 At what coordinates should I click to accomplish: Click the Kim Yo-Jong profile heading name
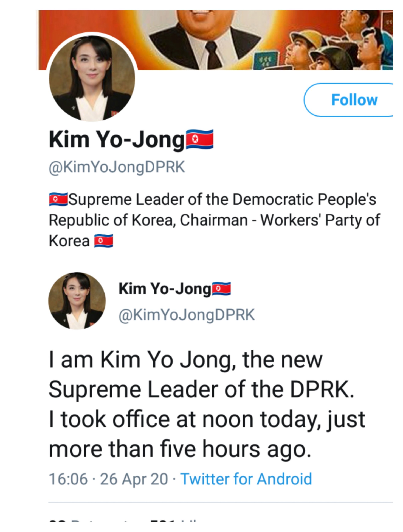(x=116, y=140)
